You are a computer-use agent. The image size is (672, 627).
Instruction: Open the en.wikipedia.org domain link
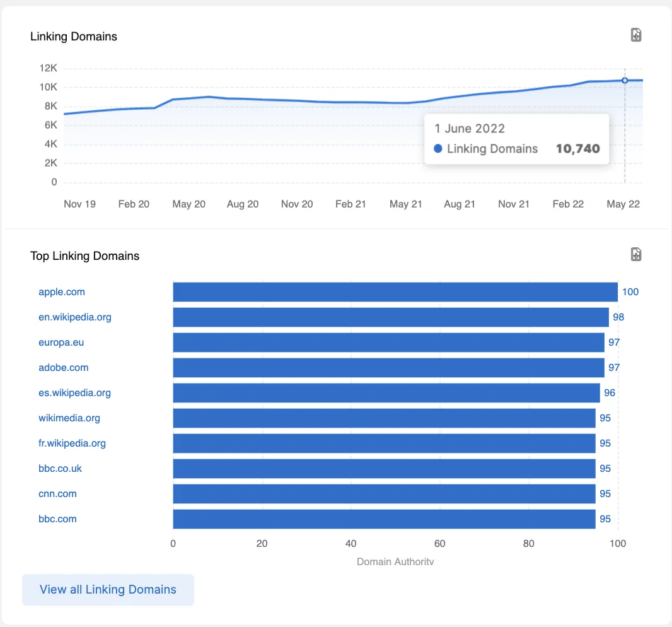tap(75, 317)
